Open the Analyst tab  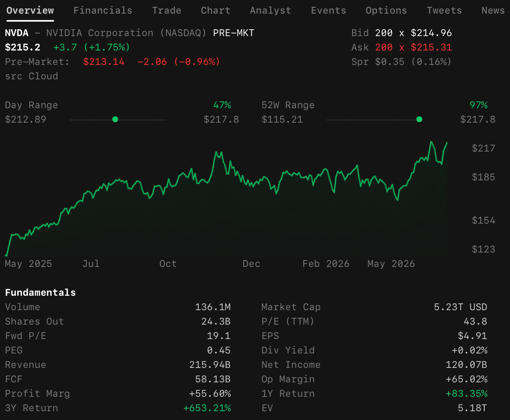pyautogui.click(x=270, y=10)
